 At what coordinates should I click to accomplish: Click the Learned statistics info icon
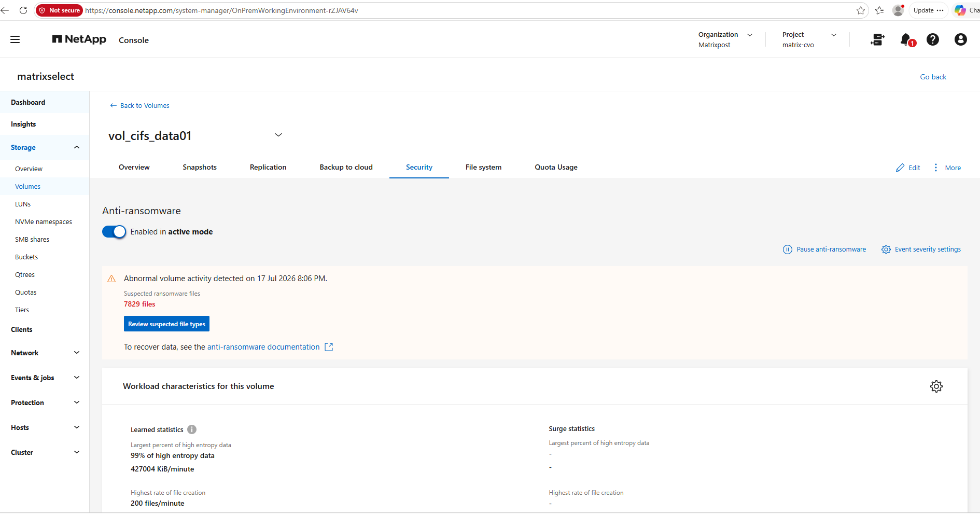(x=192, y=429)
